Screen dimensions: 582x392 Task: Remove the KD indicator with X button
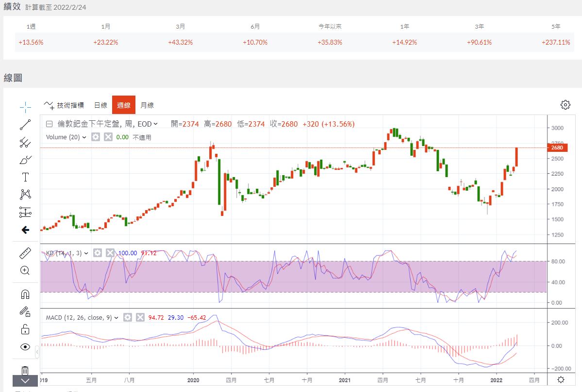(110, 253)
